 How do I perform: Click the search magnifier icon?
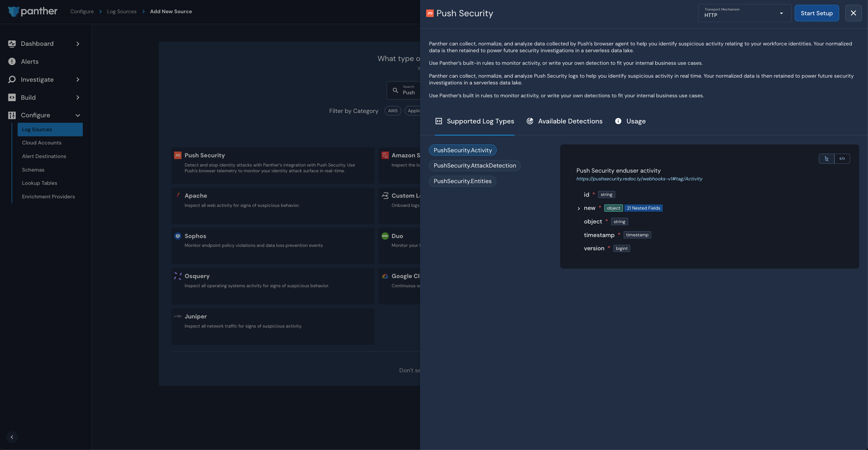(x=395, y=90)
